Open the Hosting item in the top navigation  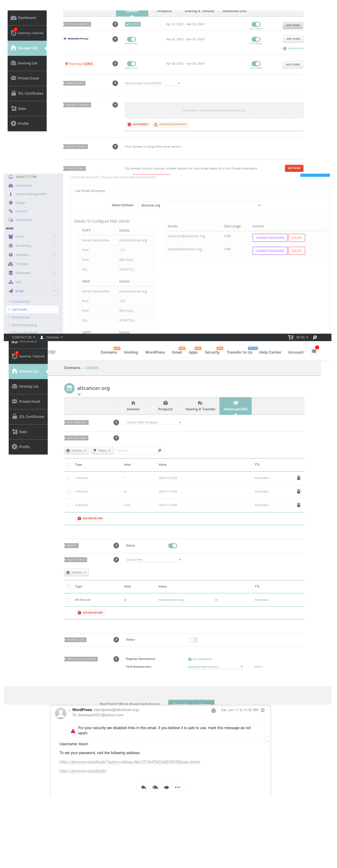pyautogui.click(x=131, y=352)
